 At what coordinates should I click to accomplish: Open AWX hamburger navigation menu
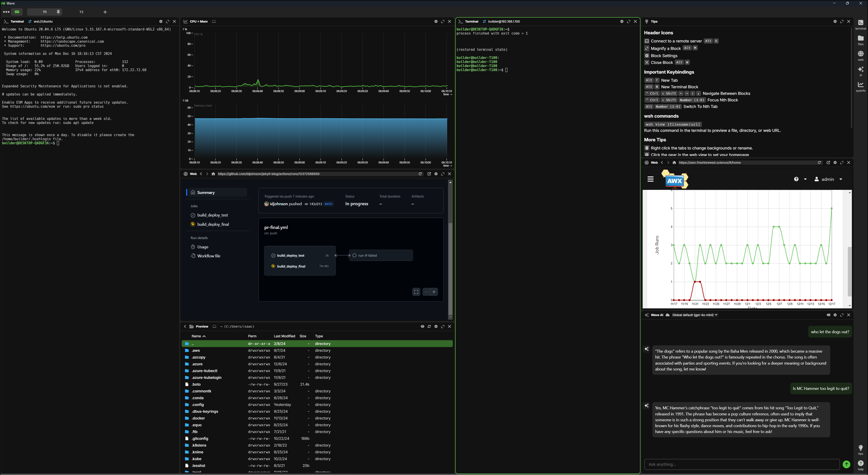click(650, 179)
